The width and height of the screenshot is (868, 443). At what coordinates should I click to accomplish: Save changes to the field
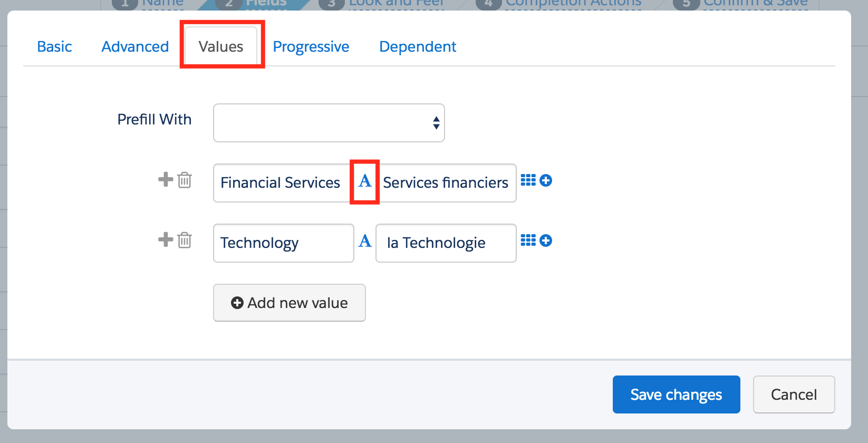click(x=676, y=394)
